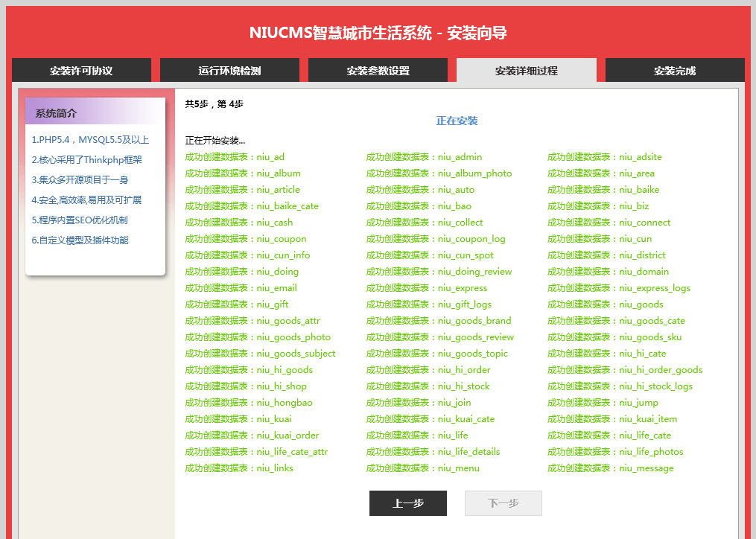Click the 上一步 button

pyautogui.click(x=408, y=503)
